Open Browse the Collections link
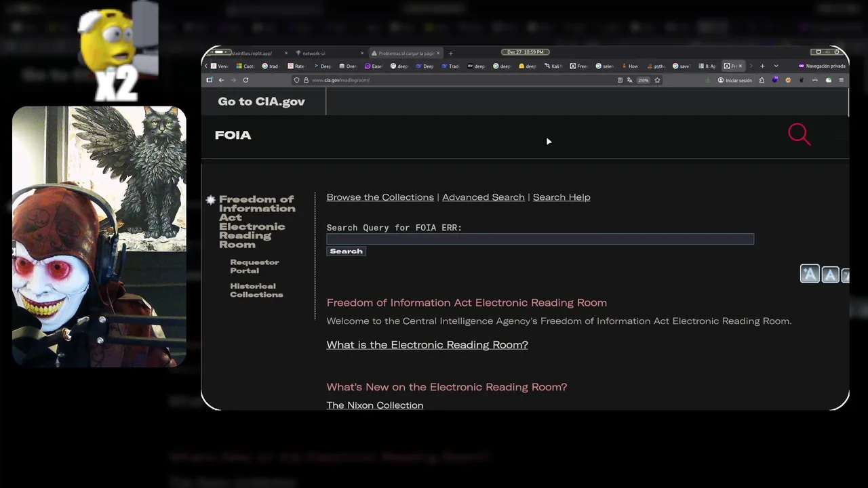Image resolution: width=868 pixels, height=488 pixels. click(380, 197)
